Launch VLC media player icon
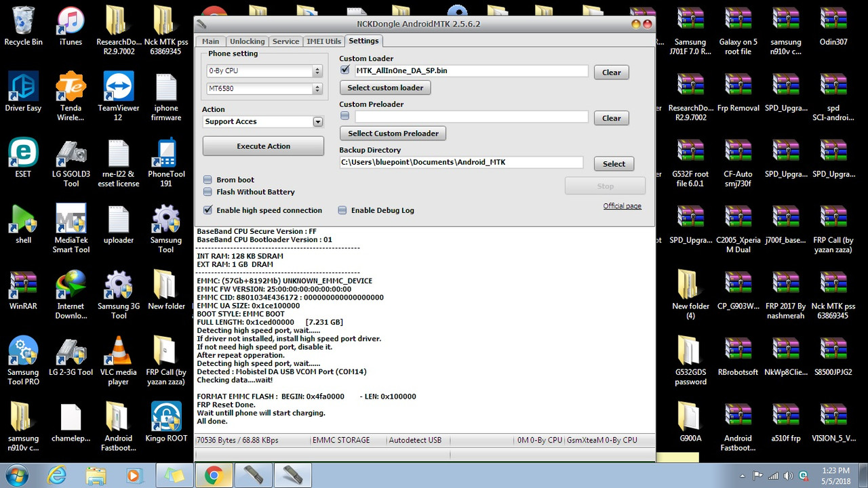Screen dimensions: 868x488 pyautogui.click(x=118, y=361)
